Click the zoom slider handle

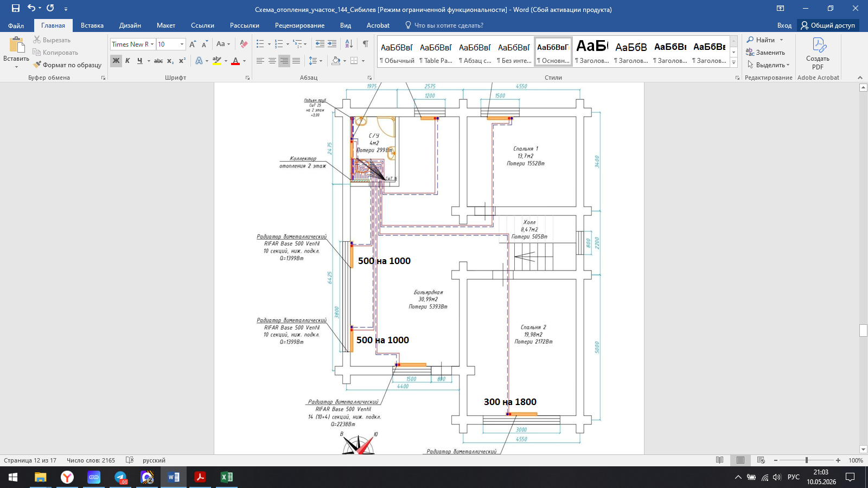(x=807, y=460)
